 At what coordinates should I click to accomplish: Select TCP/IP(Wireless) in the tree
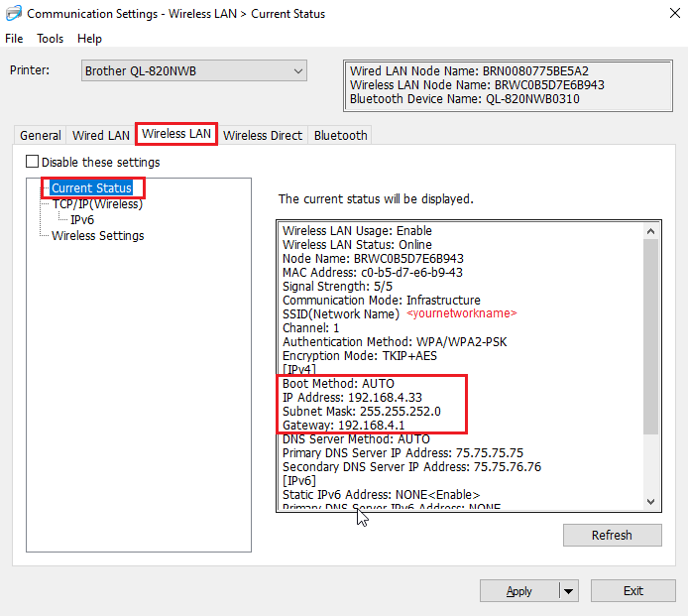click(x=97, y=204)
